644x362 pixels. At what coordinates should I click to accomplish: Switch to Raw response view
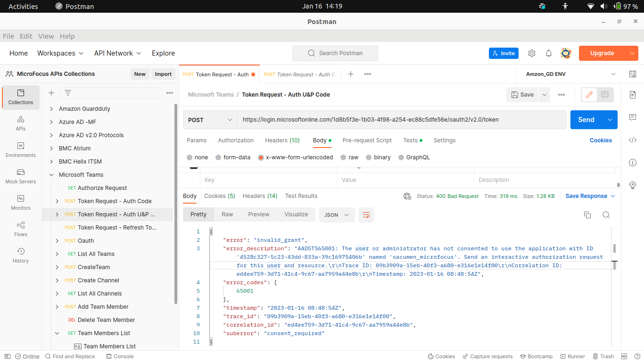coord(227,214)
